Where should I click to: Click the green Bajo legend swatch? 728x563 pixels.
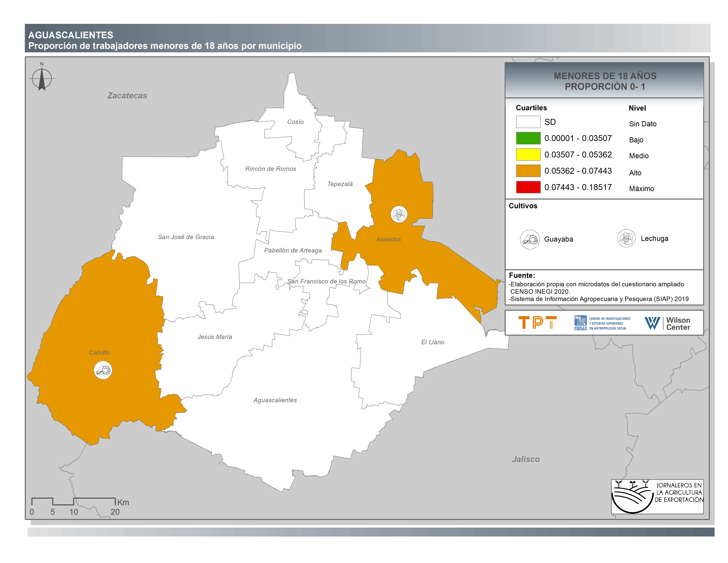pyautogui.click(x=528, y=138)
